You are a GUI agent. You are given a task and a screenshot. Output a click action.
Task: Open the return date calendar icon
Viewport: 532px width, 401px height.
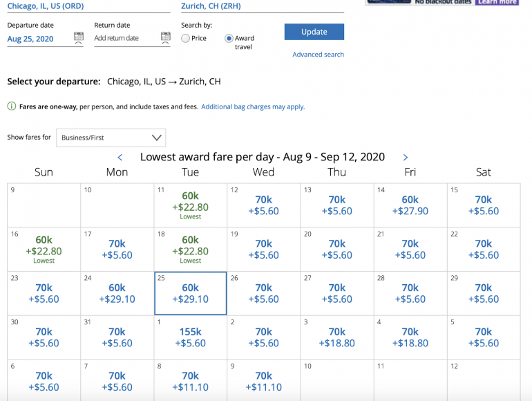click(165, 37)
